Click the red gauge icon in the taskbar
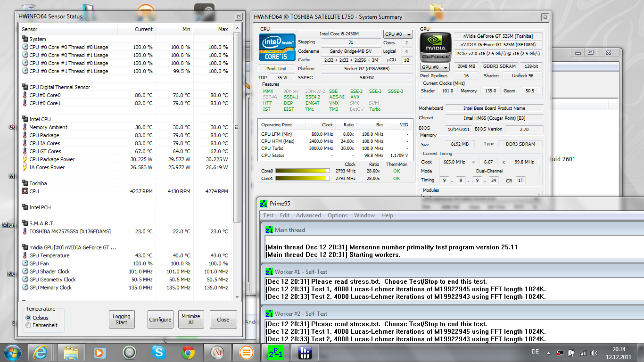 click(217, 353)
